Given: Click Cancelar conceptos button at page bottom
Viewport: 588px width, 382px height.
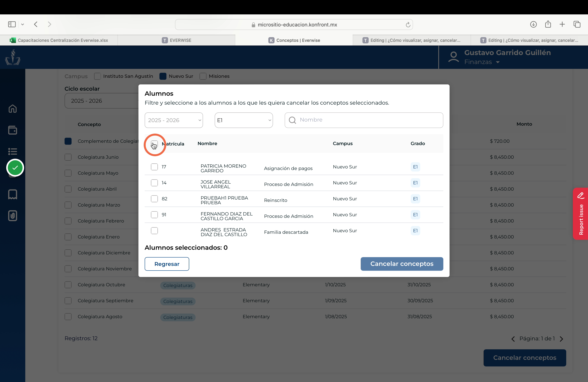Looking at the screenshot, I should coord(525,358).
